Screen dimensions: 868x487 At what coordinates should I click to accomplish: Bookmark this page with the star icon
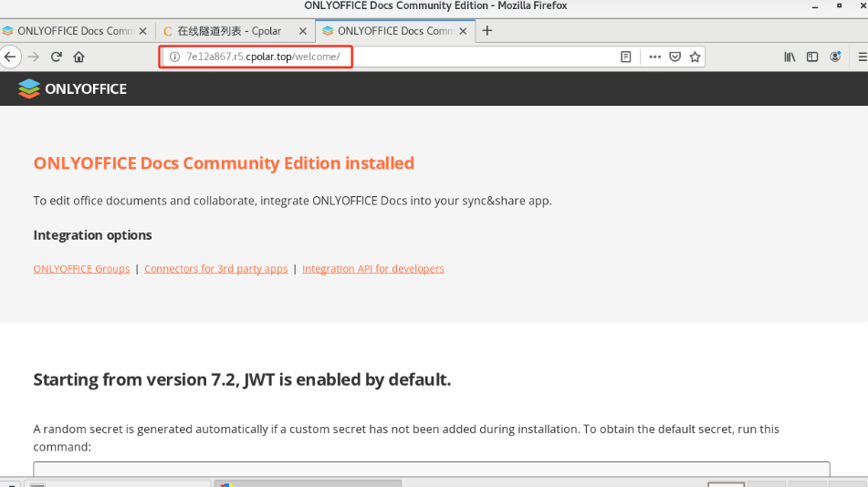[x=695, y=57]
